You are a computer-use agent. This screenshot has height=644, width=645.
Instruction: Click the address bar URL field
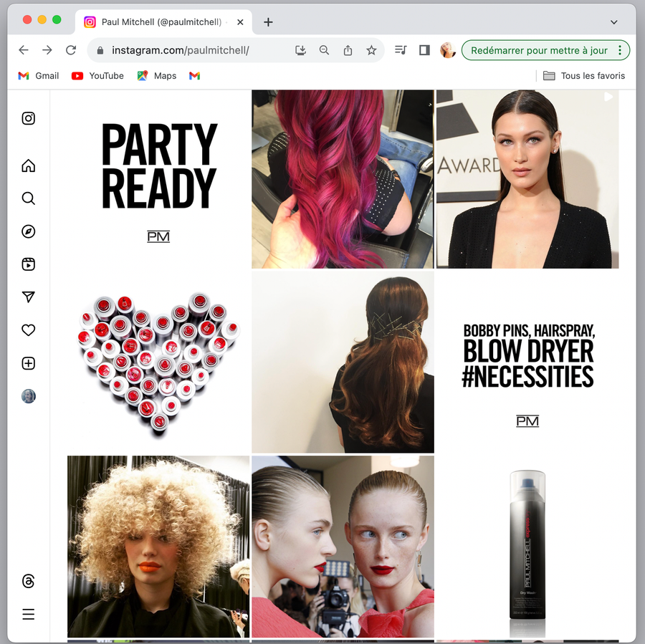[193, 50]
